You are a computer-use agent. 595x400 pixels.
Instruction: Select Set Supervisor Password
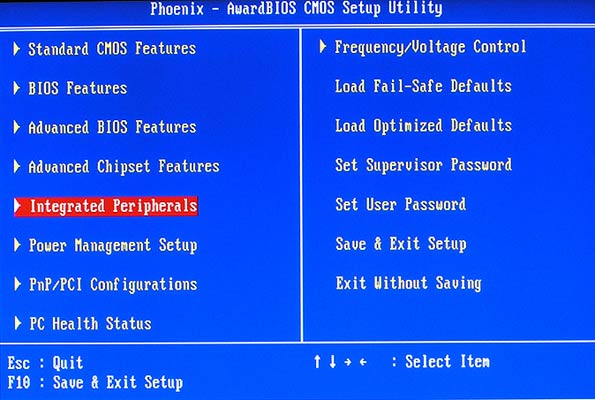[423, 165]
